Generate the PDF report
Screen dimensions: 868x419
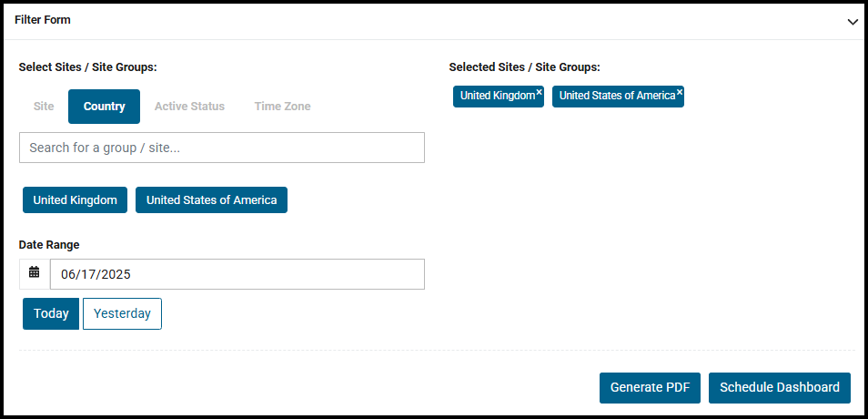(x=650, y=387)
